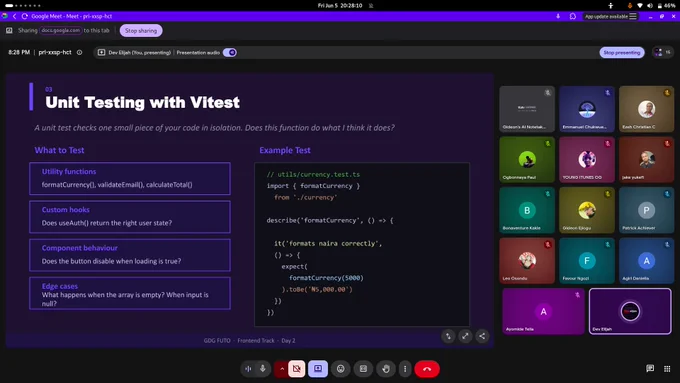Expand the camera options up-arrow
Viewport: 680px width, 383px height.
click(282, 369)
